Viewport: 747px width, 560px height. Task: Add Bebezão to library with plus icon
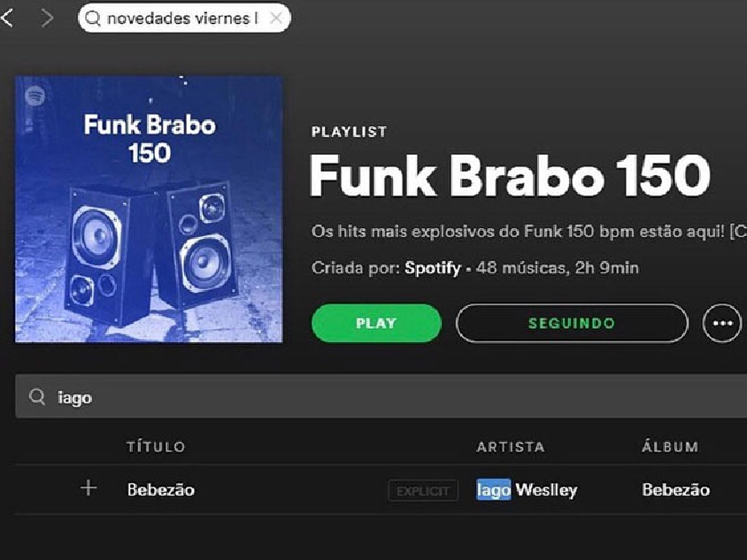[89, 488]
